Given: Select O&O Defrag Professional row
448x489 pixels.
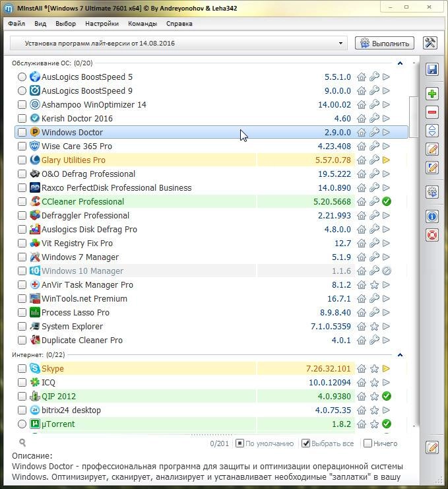Looking at the screenshot, I should click(211, 174).
